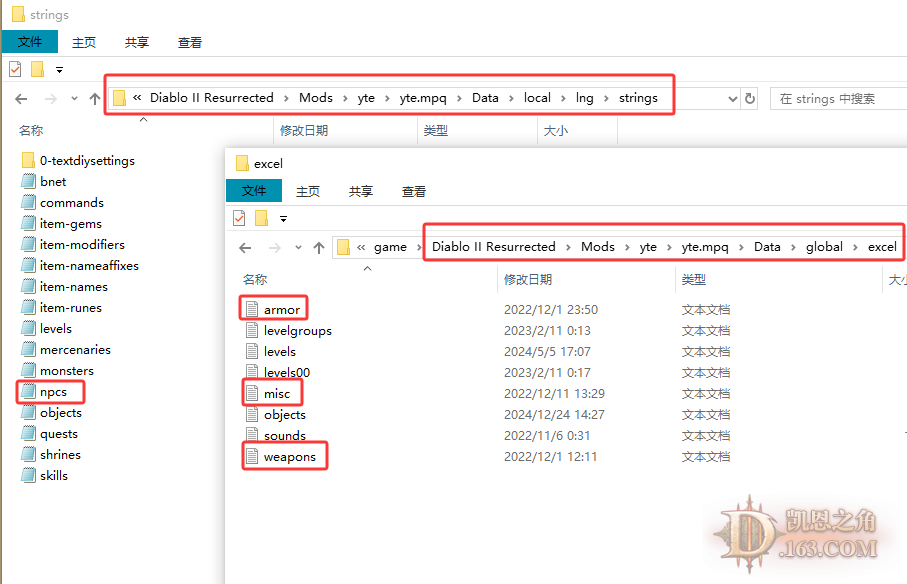Select the mercenaries file icon

pos(28,349)
